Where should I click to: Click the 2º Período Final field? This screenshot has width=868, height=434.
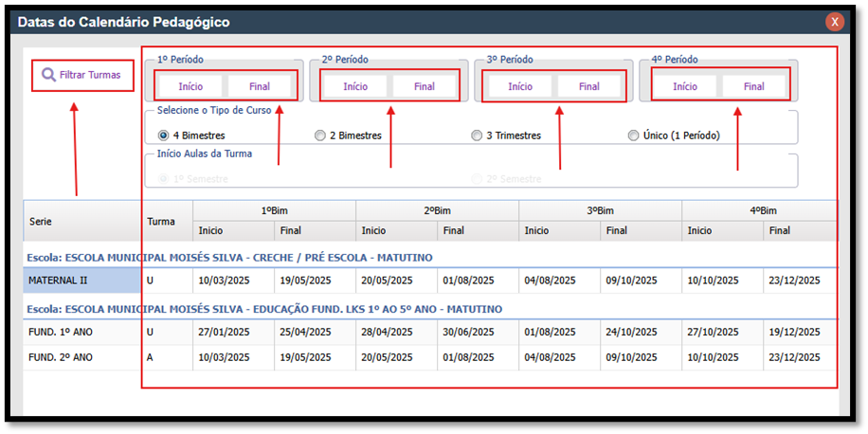coord(425,86)
